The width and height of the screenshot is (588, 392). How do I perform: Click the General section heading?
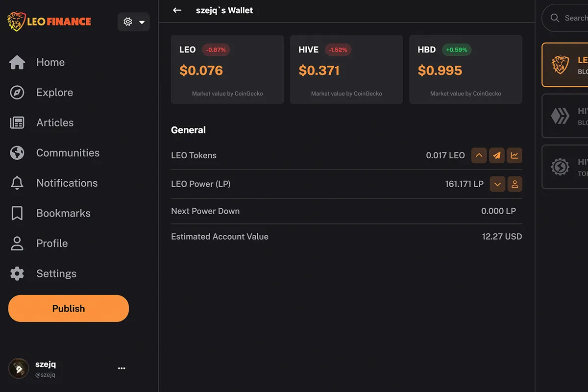click(188, 130)
